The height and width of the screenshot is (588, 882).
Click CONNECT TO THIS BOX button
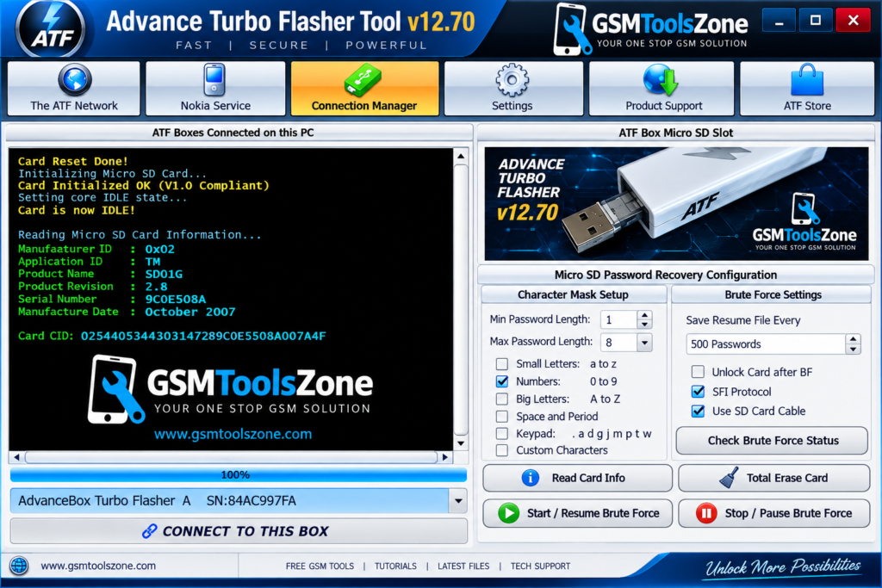click(239, 531)
